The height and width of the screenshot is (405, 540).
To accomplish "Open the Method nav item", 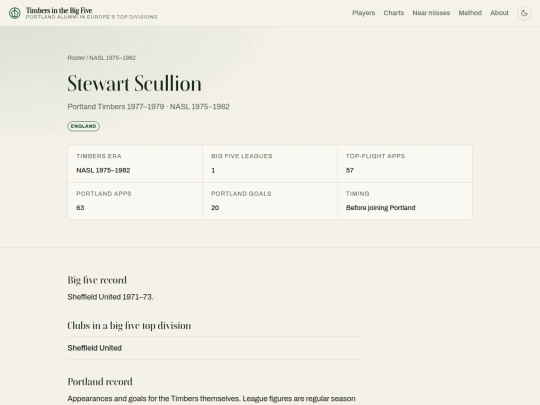I will [470, 13].
